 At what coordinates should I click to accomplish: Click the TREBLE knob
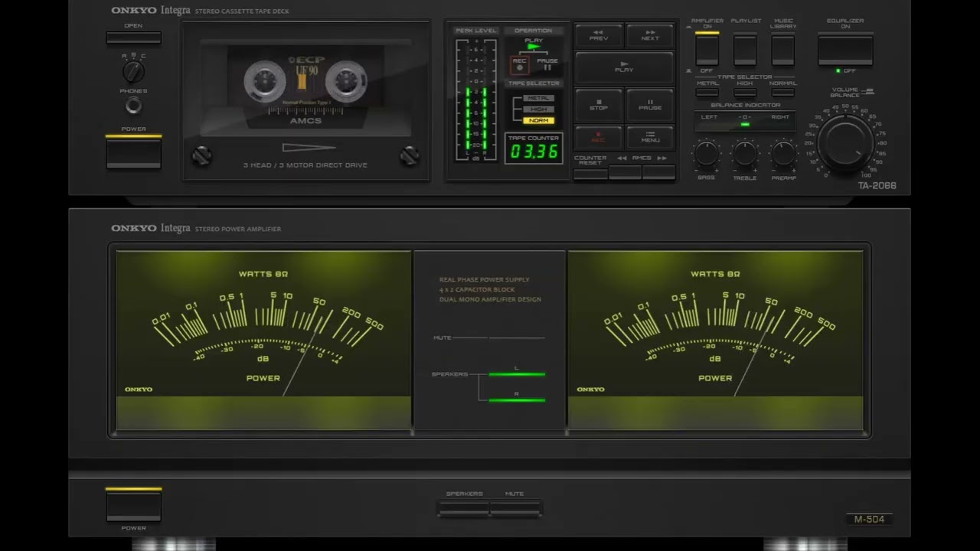[745, 153]
